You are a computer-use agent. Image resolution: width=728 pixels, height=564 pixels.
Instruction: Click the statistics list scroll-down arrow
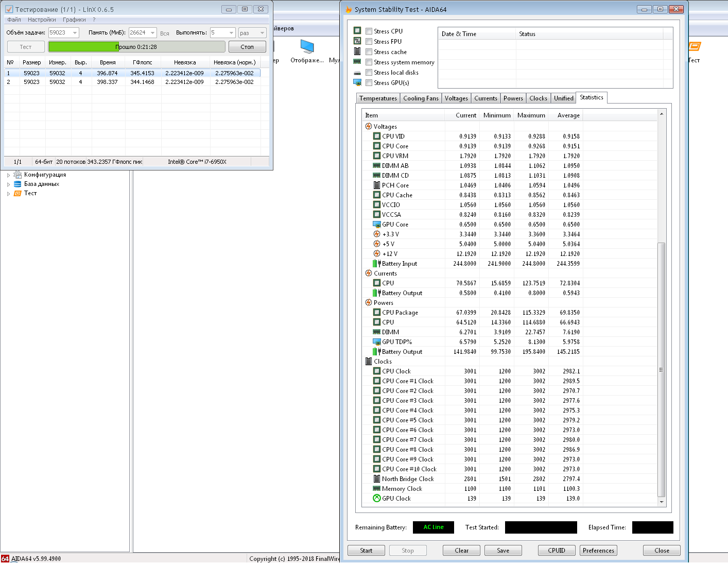coord(662,502)
